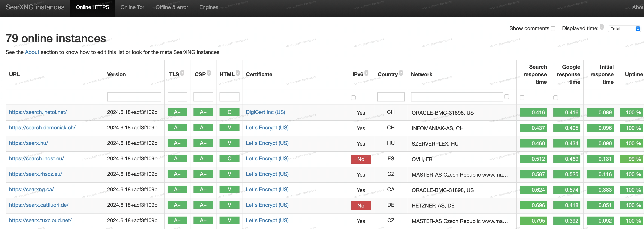
Task: Click the CSP column help icon
Action: click(209, 73)
